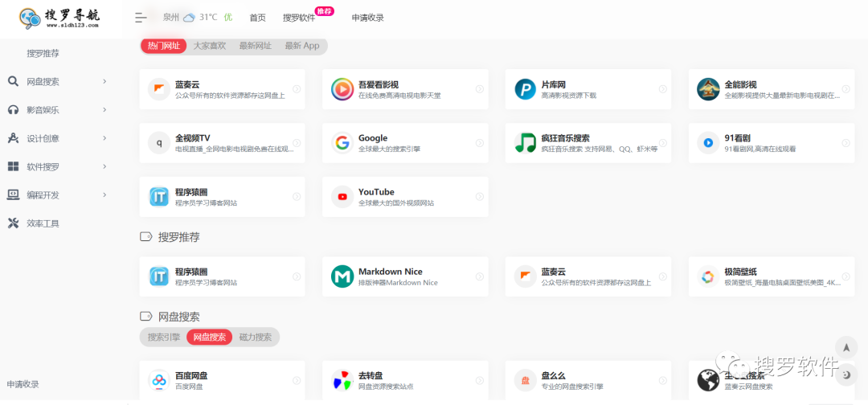Screen dimensions: 868x405
Task: Open the 盘么么 orange icon
Action: click(526, 380)
